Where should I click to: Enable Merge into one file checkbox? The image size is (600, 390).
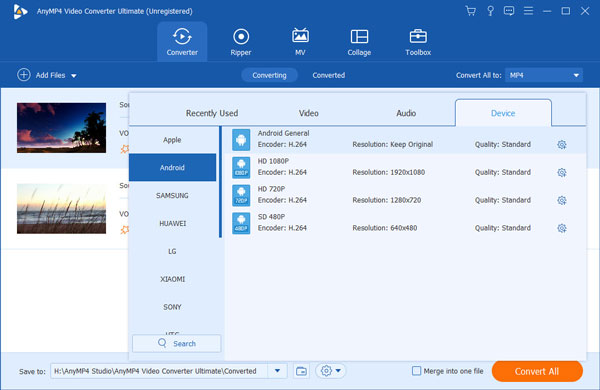pos(416,370)
